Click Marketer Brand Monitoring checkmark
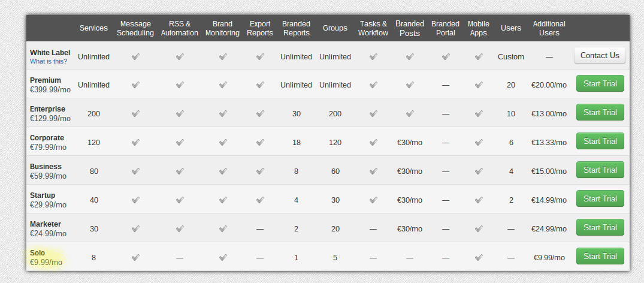644x283 pixels. [222, 229]
